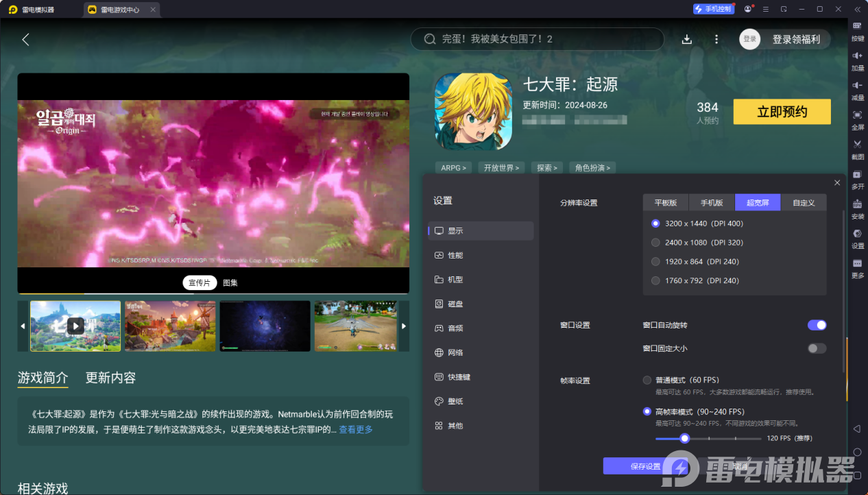Increase volume with 加量 sidebar icon

coord(858,61)
